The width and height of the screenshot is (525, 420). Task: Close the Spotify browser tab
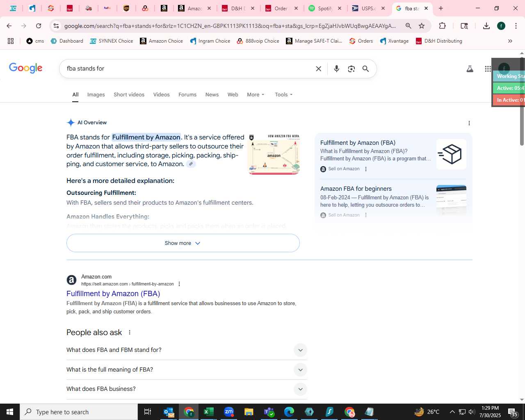point(339,8)
